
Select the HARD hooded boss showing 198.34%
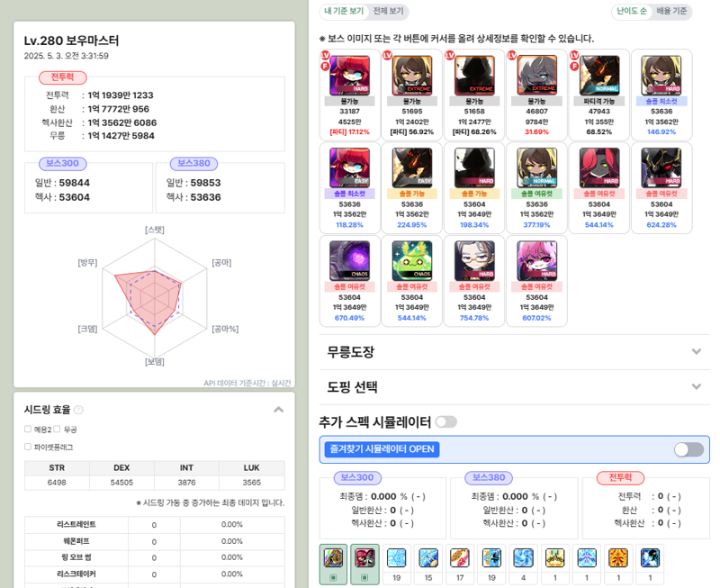point(474,167)
